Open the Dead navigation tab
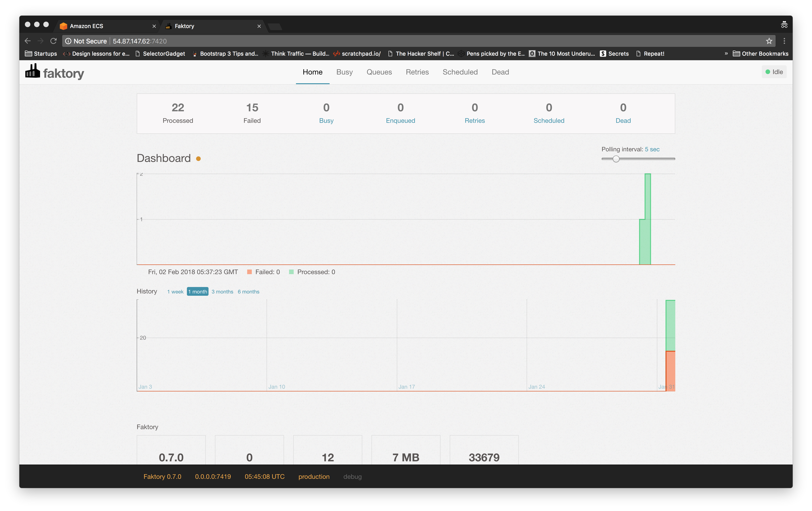Image resolution: width=812 pixels, height=511 pixels. coord(500,72)
